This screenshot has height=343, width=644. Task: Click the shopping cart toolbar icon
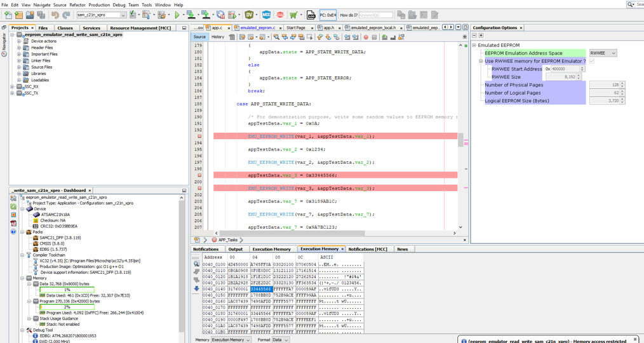[293, 15]
